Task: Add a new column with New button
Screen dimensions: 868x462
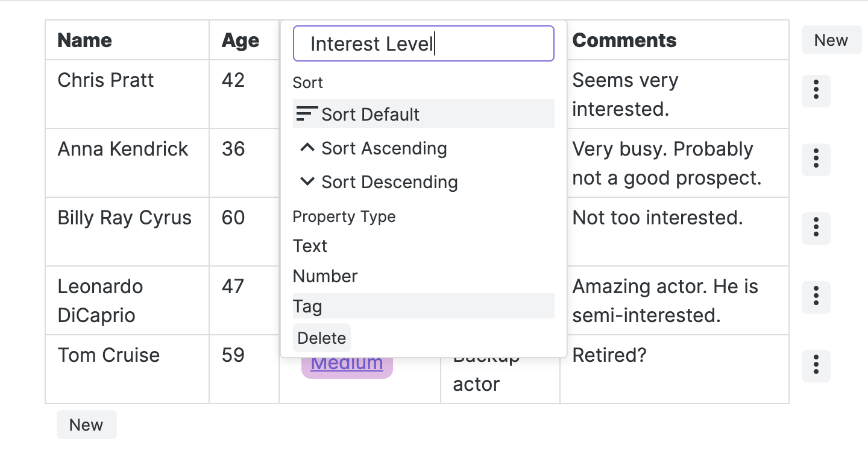Action: (831, 40)
